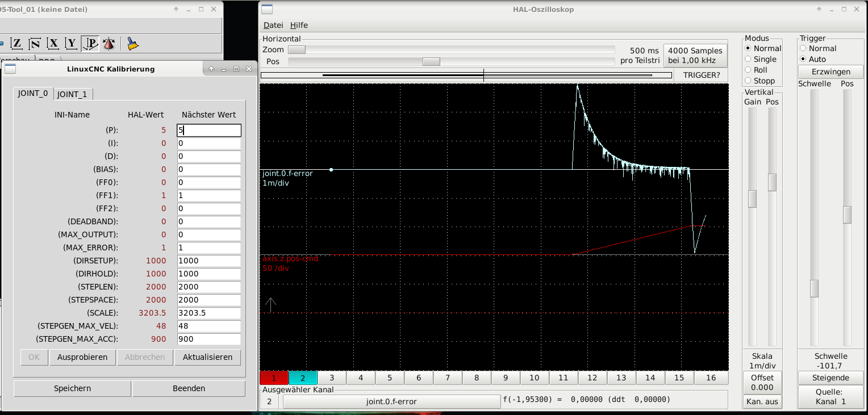This screenshot has width=868, height=415.
Task: Select oscilloscope channel 4
Action: click(361, 378)
